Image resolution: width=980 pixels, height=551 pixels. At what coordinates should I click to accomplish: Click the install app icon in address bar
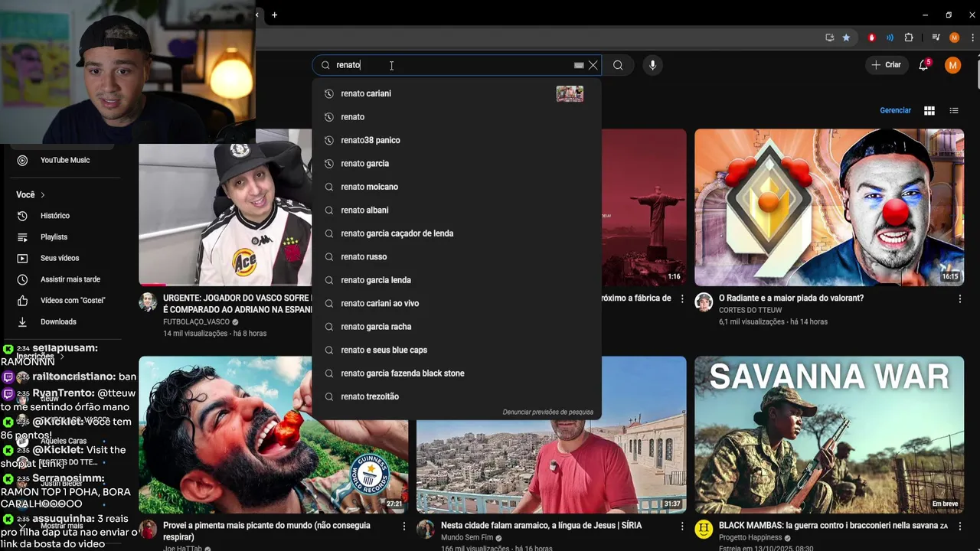(x=829, y=37)
